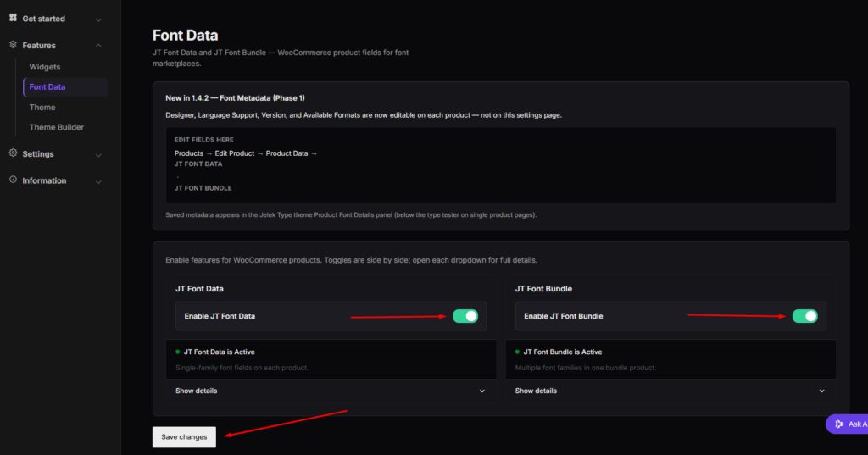This screenshot has width=868, height=455.
Task: Click the Font Data page heading
Action: [186, 35]
